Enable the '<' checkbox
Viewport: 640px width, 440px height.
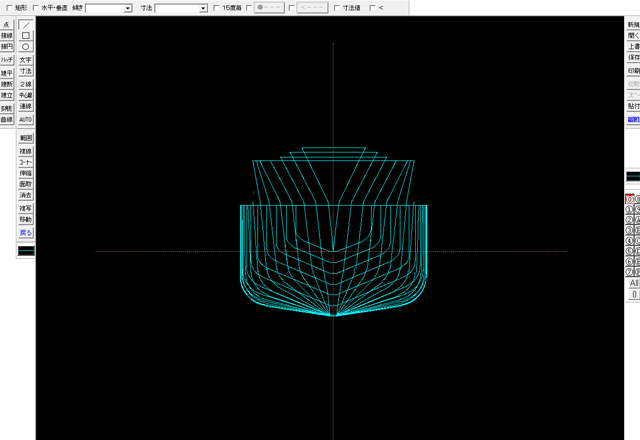point(372,8)
